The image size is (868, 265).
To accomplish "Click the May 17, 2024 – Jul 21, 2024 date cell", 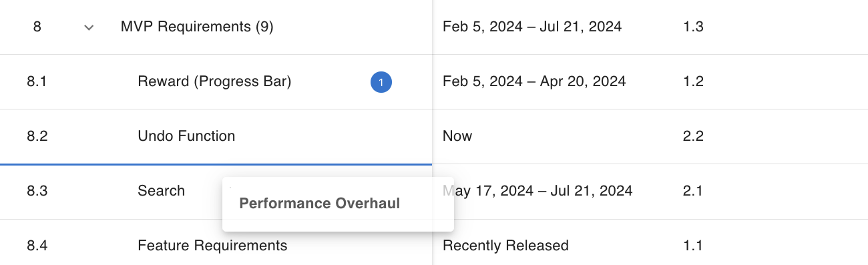I will pyautogui.click(x=537, y=192).
